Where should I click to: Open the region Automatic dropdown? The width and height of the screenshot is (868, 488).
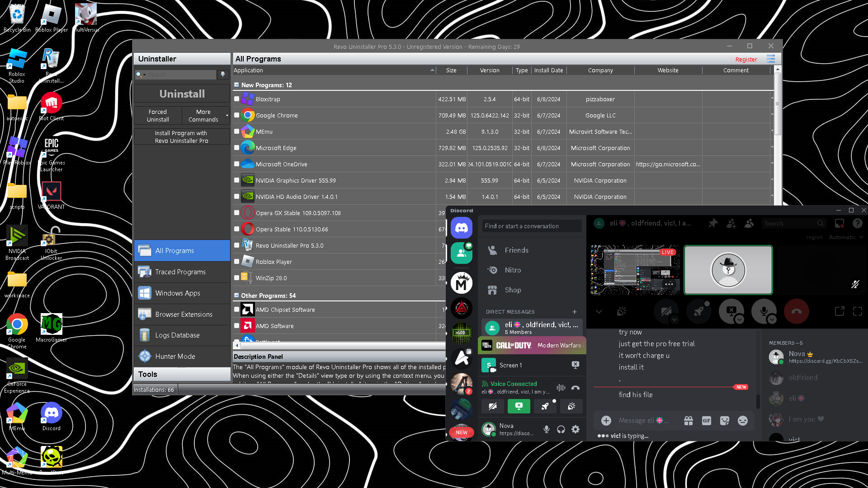tap(845, 237)
